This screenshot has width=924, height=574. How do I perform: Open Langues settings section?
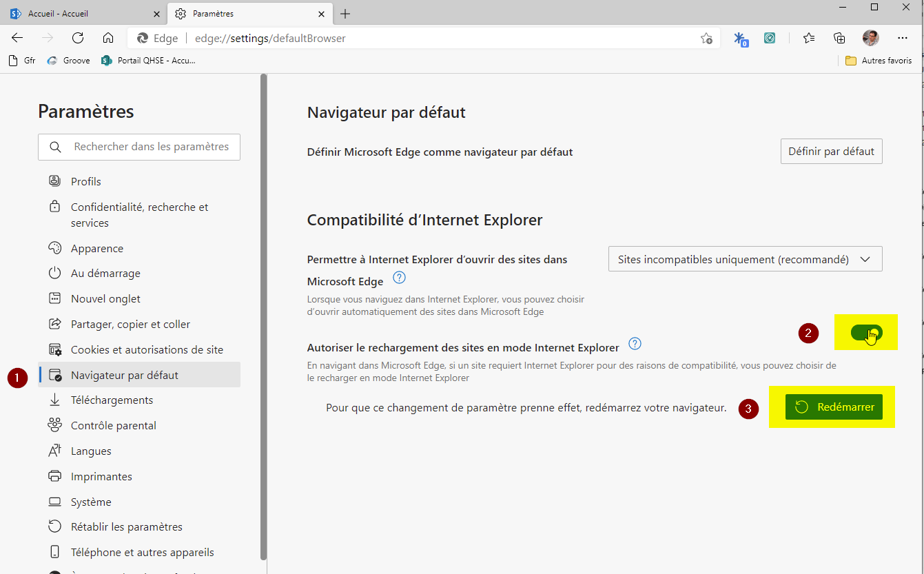click(139, 451)
